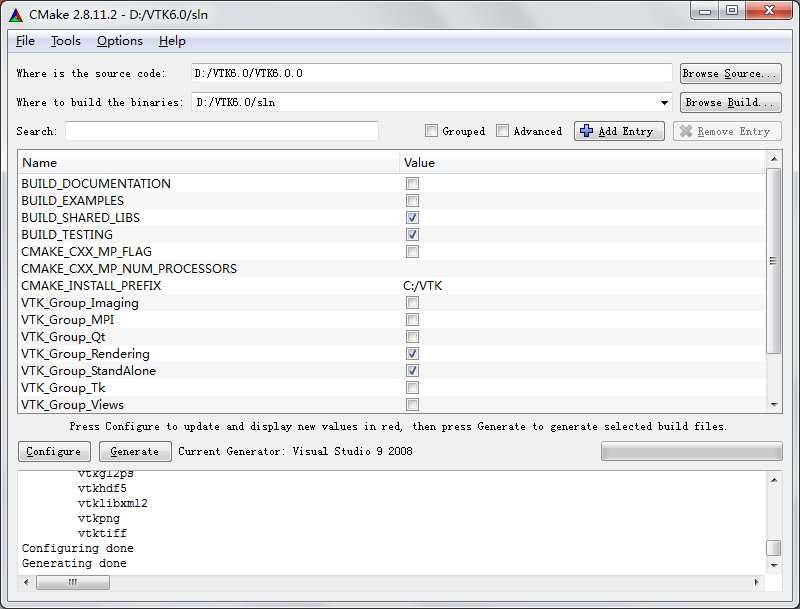Minimize the CMake window
800x609 pixels.
(705, 11)
